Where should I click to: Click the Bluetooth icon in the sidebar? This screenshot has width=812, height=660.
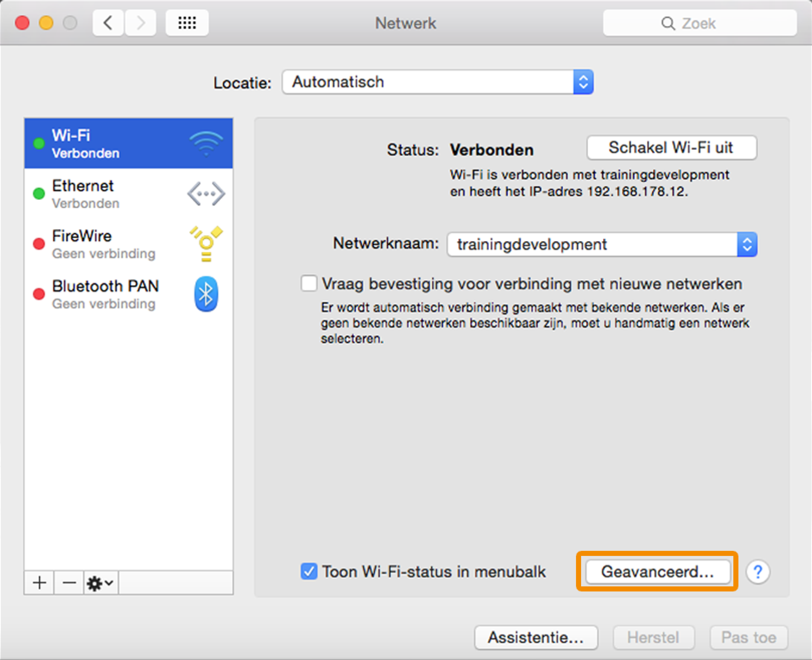[206, 294]
